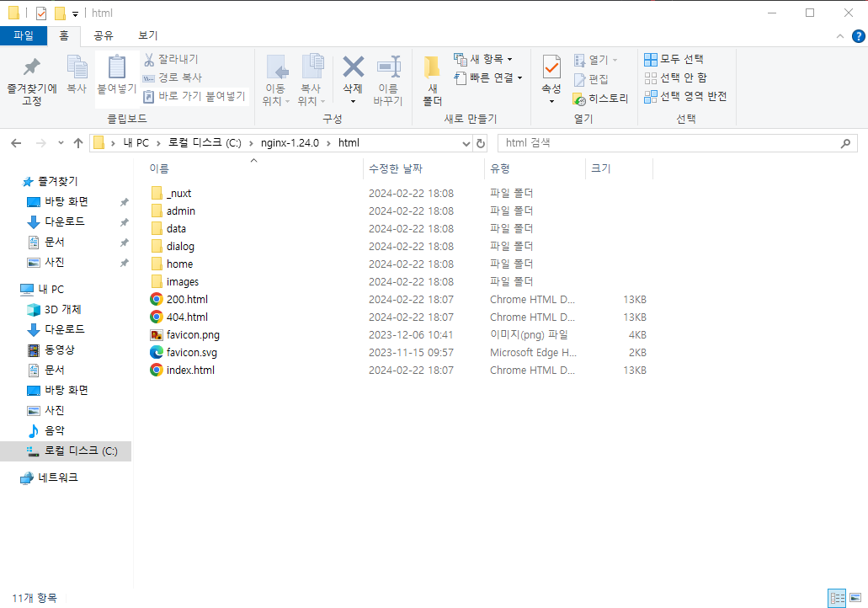Screen dimensions: 868x608
Task: Select the index.html file
Action: (x=190, y=371)
